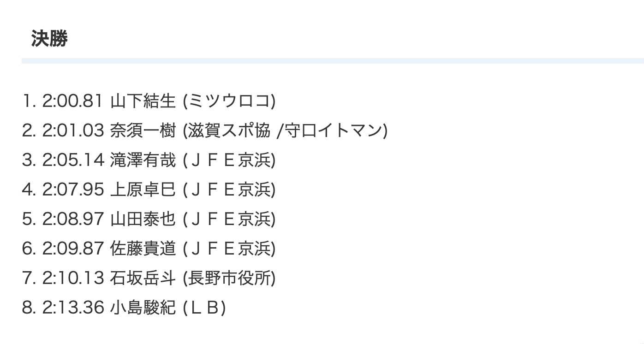The height and width of the screenshot is (344, 644).
Task: Click the ＪＦＥ京浜 team beside 佐藤貴道
Action: (229, 249)
